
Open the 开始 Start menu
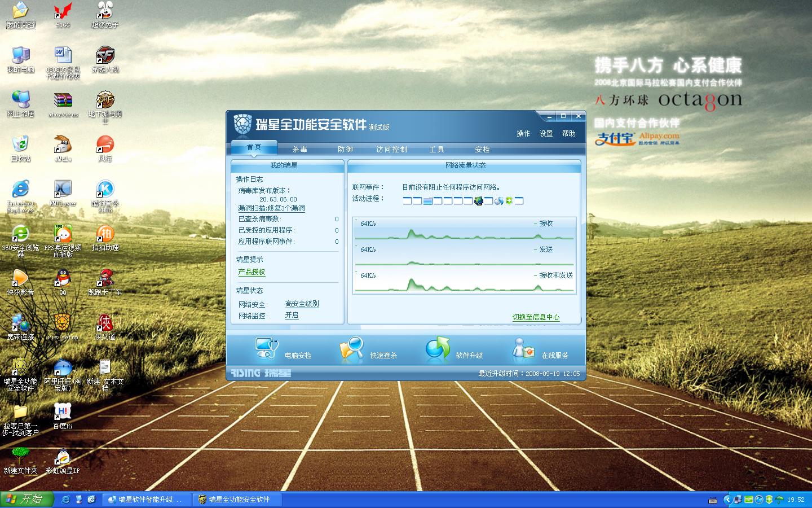pos(27,500)
